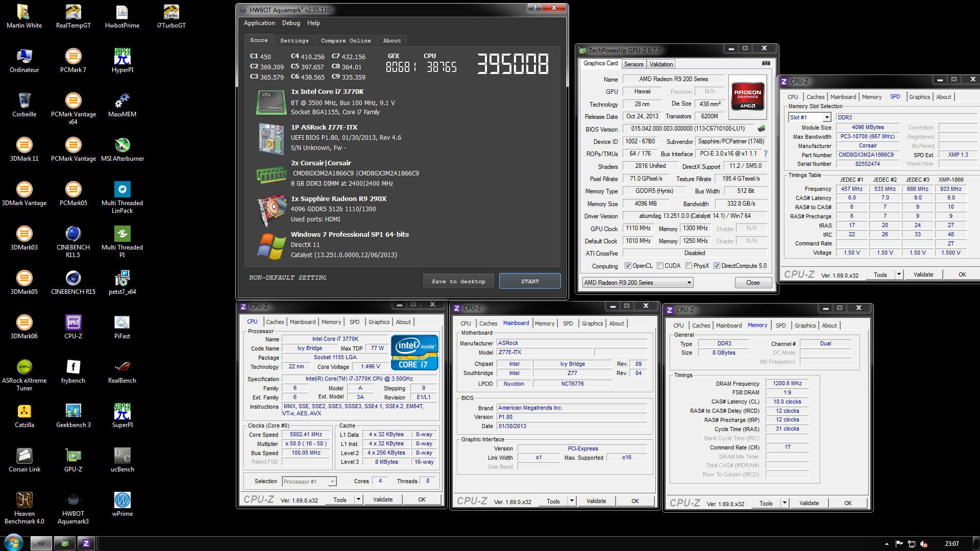Open Geekbench 3 desktop icon

click(73, 416)
